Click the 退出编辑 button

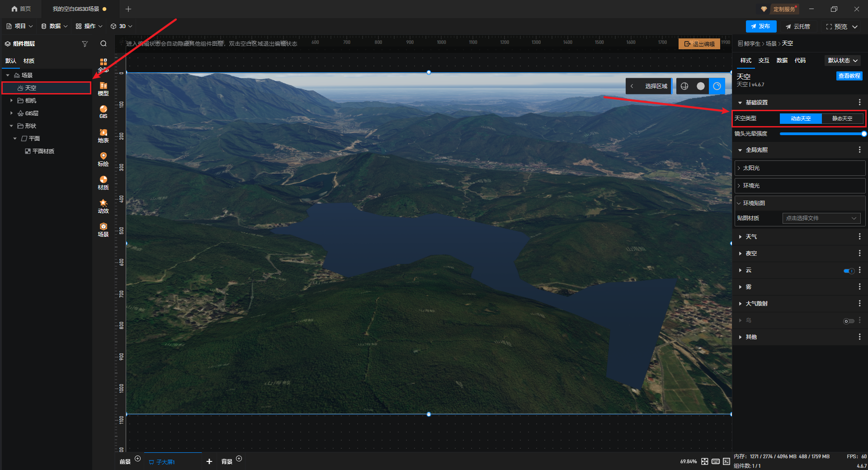(x=699, y=44)
